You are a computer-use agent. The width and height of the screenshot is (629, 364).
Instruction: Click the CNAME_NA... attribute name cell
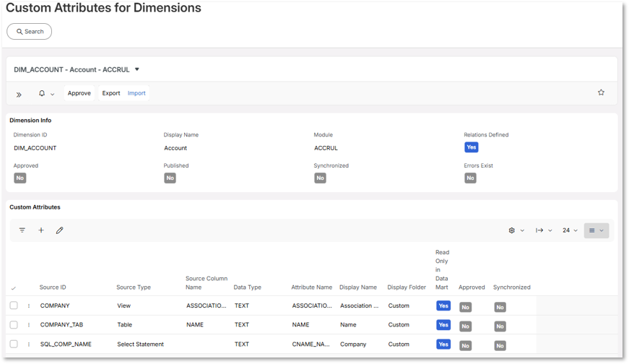click(x=311, y=344)
